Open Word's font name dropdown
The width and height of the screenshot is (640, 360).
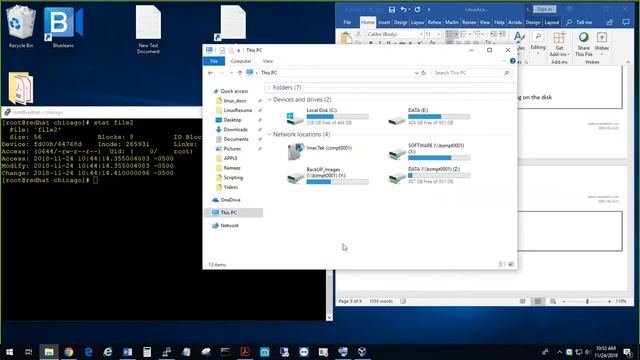pyautogui.click(x=420, y=34)
